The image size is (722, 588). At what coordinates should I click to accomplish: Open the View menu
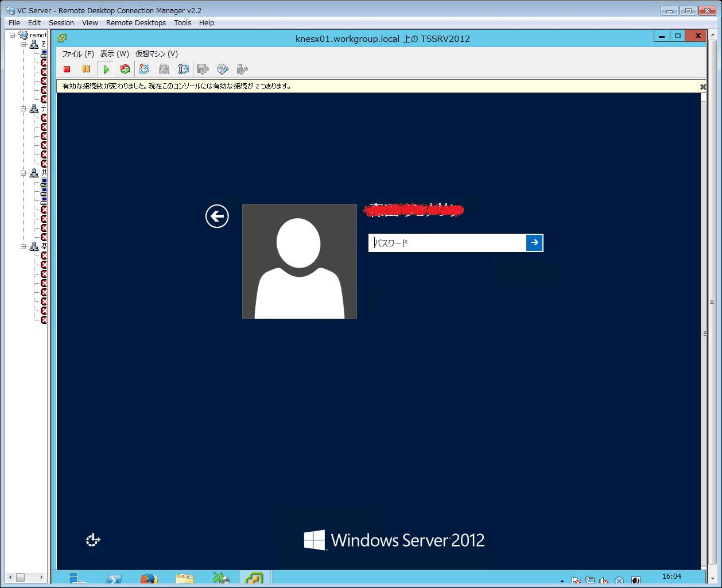[x=90, y=23]
